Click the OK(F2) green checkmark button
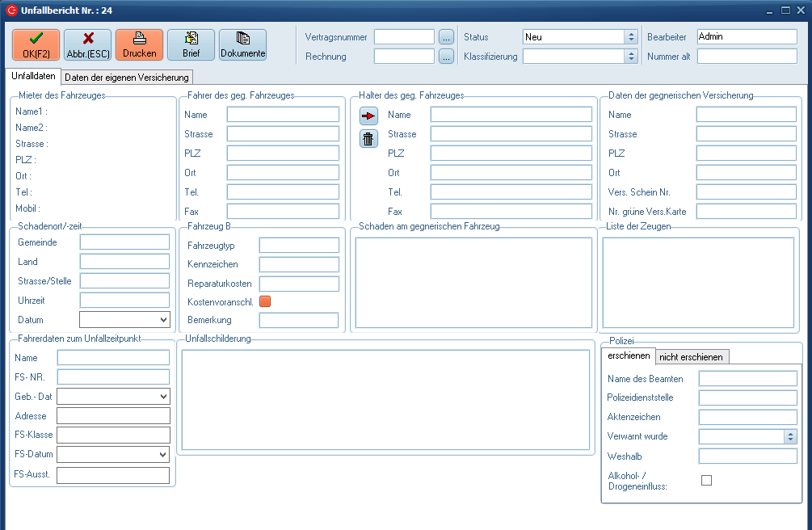 click(x=36, y=44)
